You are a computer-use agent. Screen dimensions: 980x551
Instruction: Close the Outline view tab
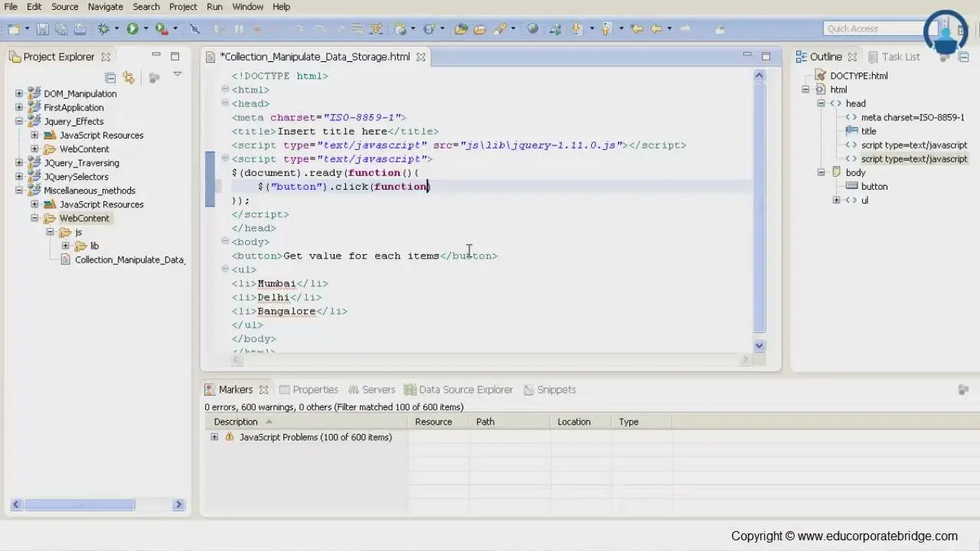coord(852,57)
